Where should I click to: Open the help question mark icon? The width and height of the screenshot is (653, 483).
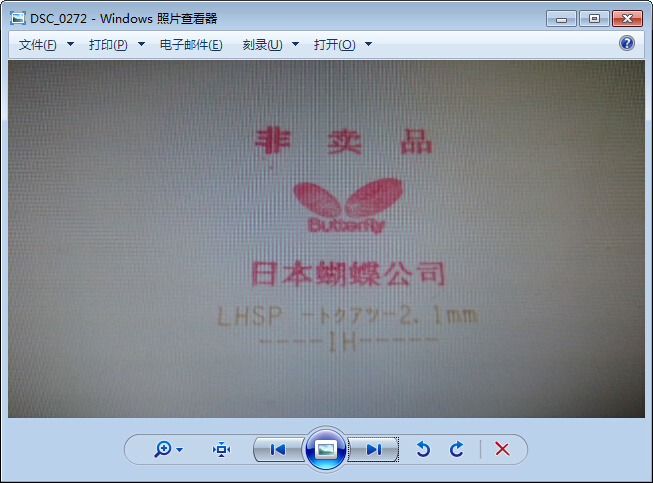[627, 44]
